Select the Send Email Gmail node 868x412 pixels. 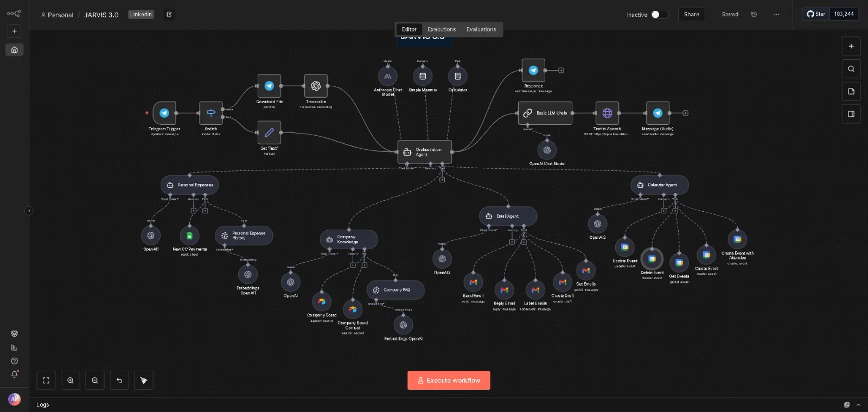pos(473,282)
